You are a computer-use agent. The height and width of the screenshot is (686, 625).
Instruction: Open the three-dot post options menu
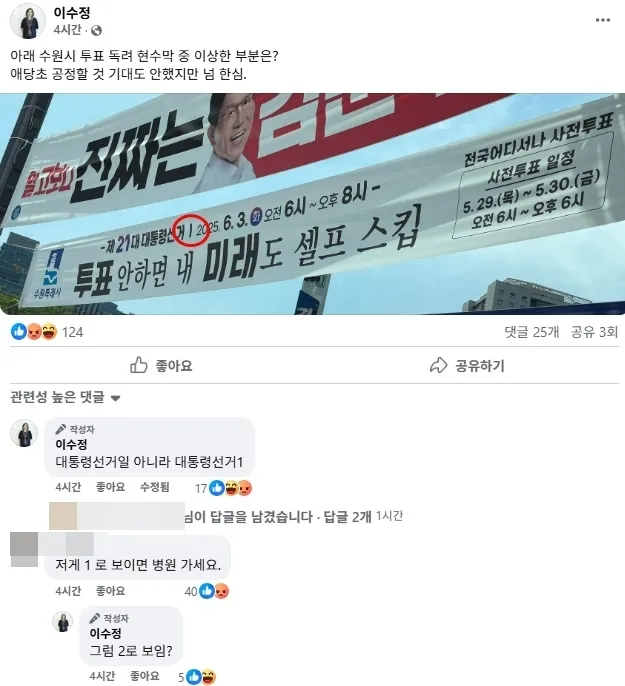pos(602,20)
